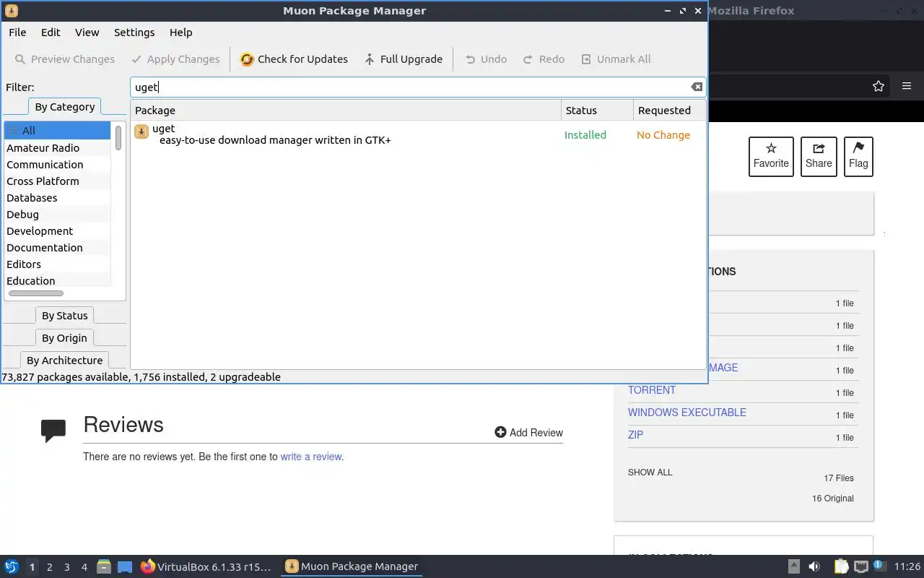Click the category list vertical scrollbar
Screen dimensions: 924x578
pos(118,137)
